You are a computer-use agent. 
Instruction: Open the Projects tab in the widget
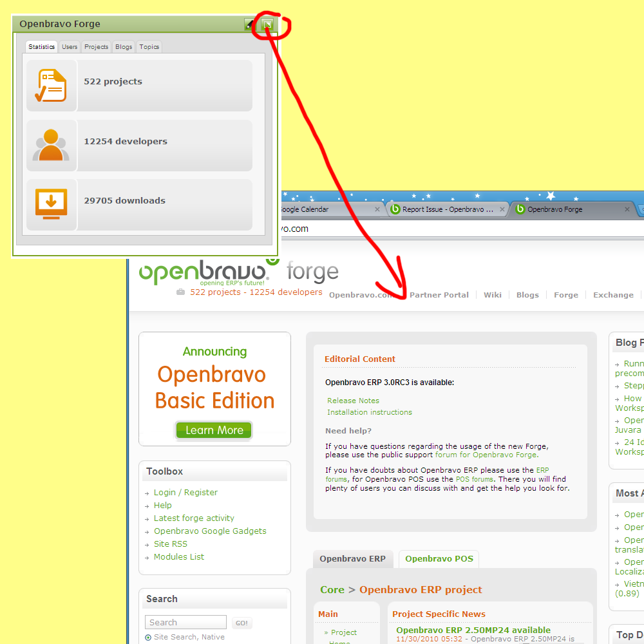(x=97, y=47)
